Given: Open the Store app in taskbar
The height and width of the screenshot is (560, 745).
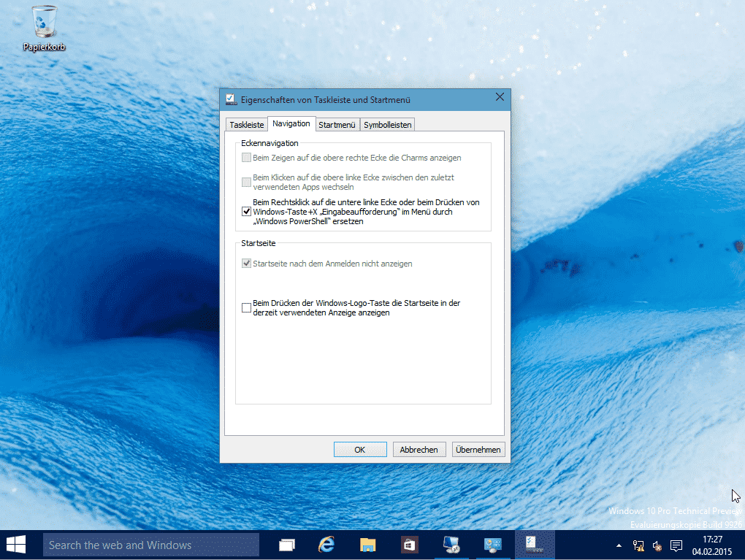Looking at the screenshot, I should [x=409, y=545].
